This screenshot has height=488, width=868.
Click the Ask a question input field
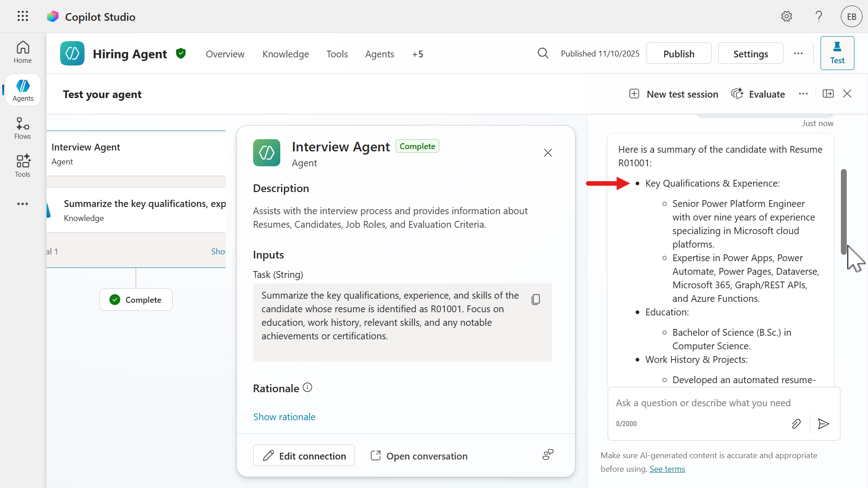tap(703, 403)
